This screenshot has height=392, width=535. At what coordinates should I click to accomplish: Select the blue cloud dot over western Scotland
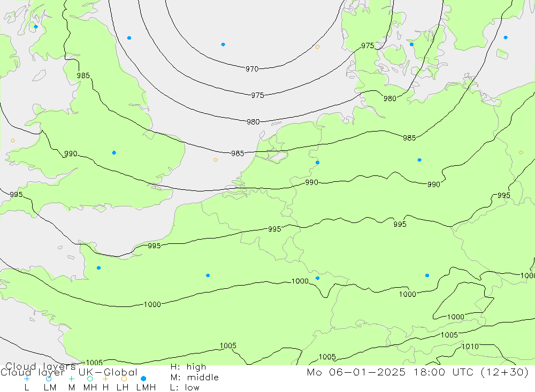36,27
